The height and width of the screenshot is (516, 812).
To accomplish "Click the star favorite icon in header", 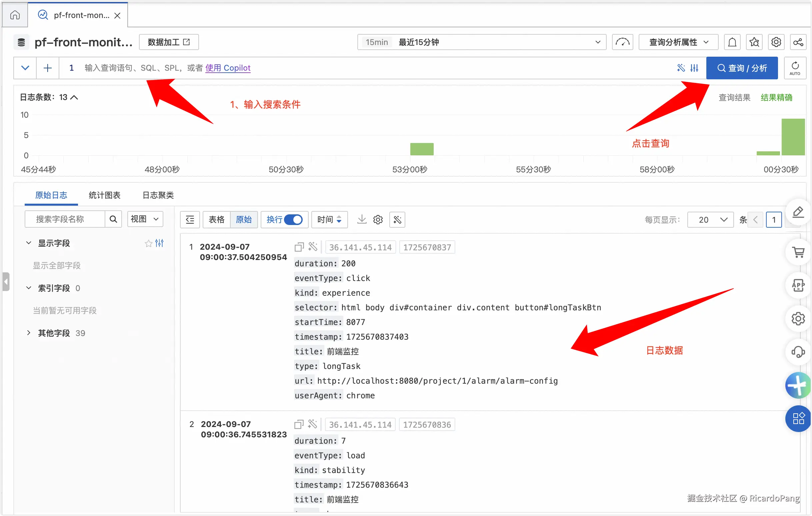I will pyautogui.click(x=754, y=42).
